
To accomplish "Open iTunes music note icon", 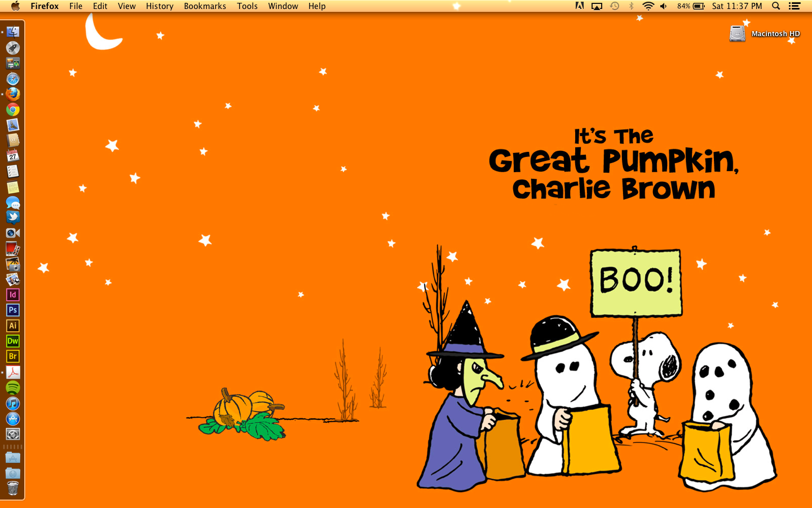I will (13, 403).
